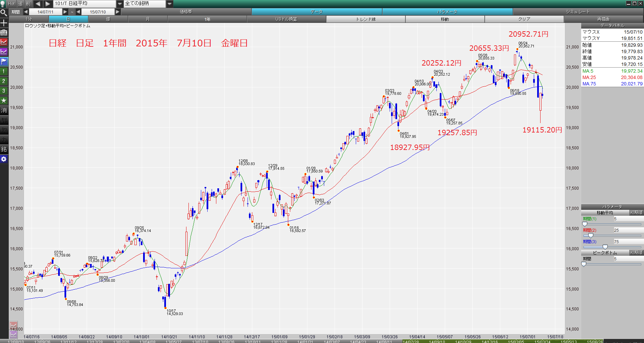Click the 消 sidebar icon

point(4,110)
